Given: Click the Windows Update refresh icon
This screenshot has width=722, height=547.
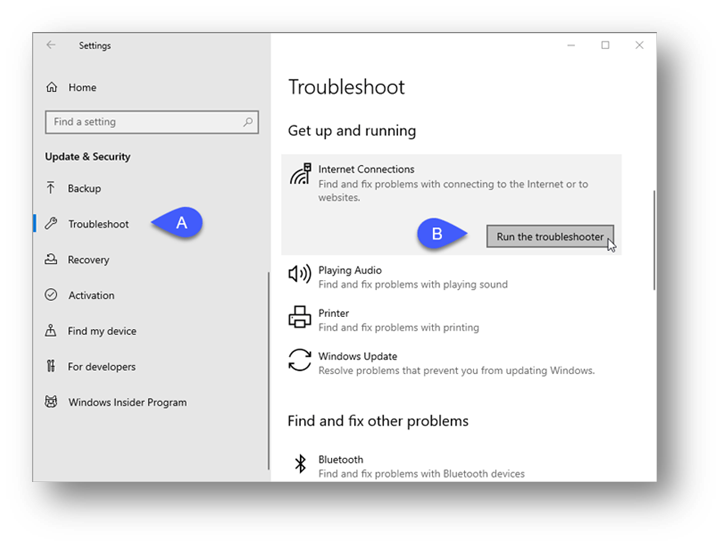Looking at the screenshot, I should pos(300,360).
